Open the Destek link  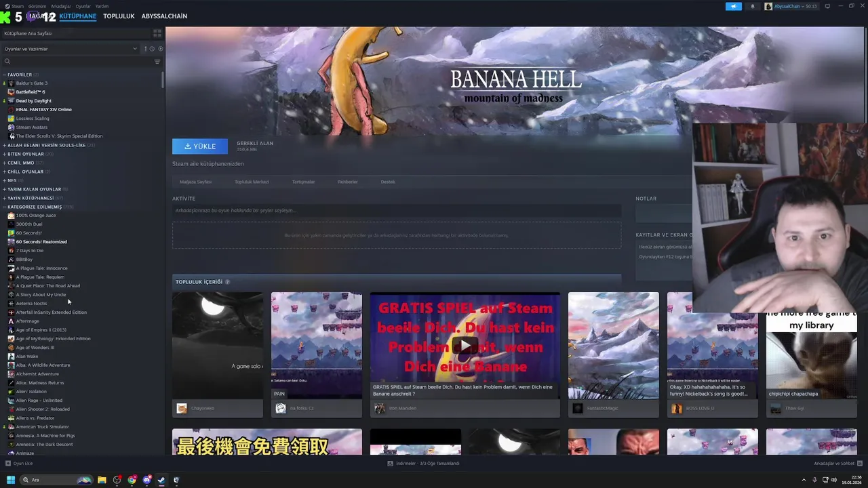click(387, 182)
